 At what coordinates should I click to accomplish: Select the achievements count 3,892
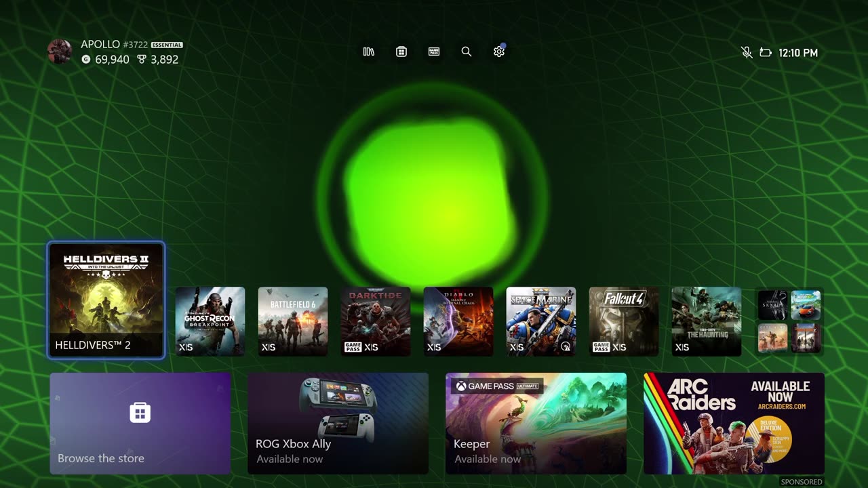[158, 60]
